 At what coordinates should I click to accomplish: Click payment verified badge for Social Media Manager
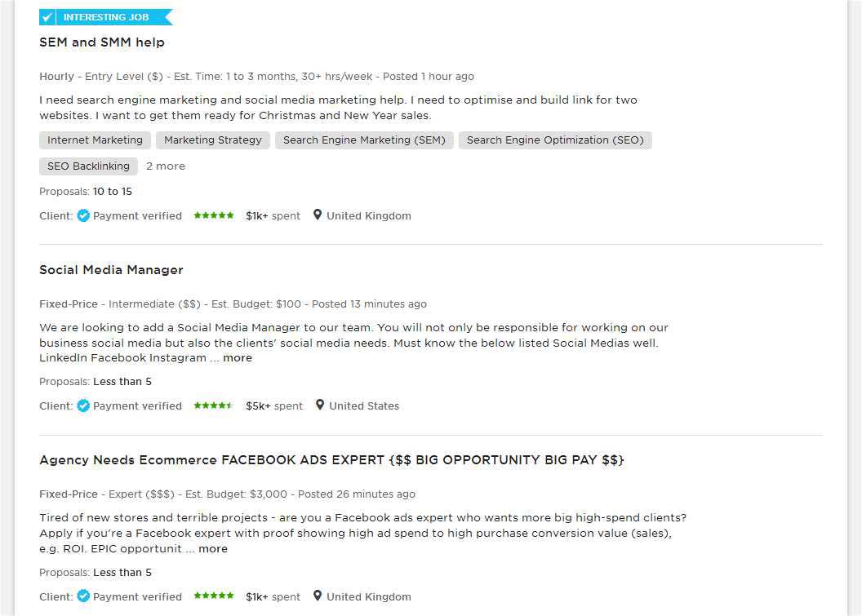(83, 405)
